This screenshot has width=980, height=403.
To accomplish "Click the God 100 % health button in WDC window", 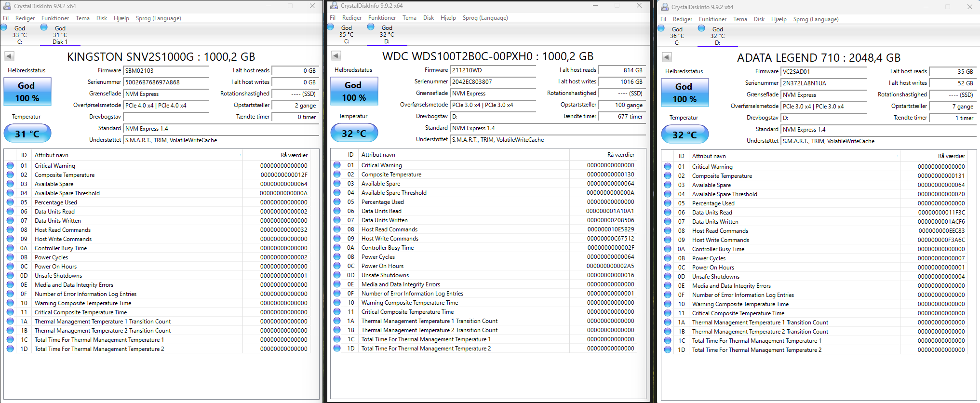I will [354, 91].
